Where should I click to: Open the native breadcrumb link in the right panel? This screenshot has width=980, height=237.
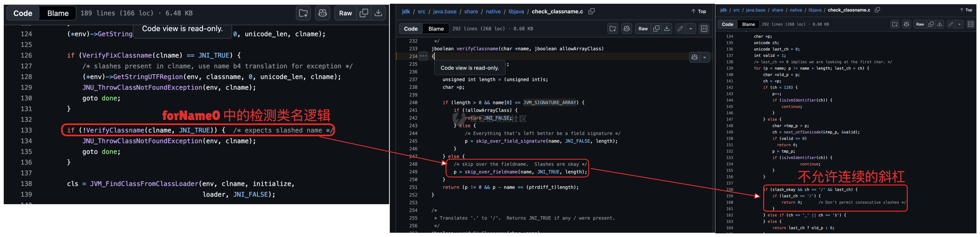point(796,10)
